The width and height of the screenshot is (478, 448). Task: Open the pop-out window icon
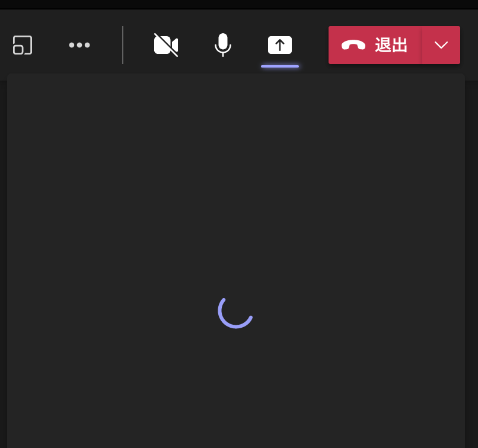(23, 45)
